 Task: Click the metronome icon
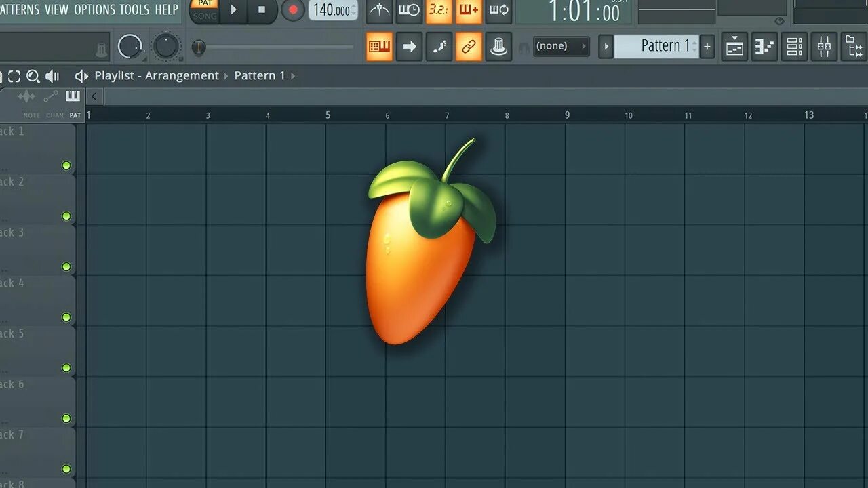click(x=380, y=10)
